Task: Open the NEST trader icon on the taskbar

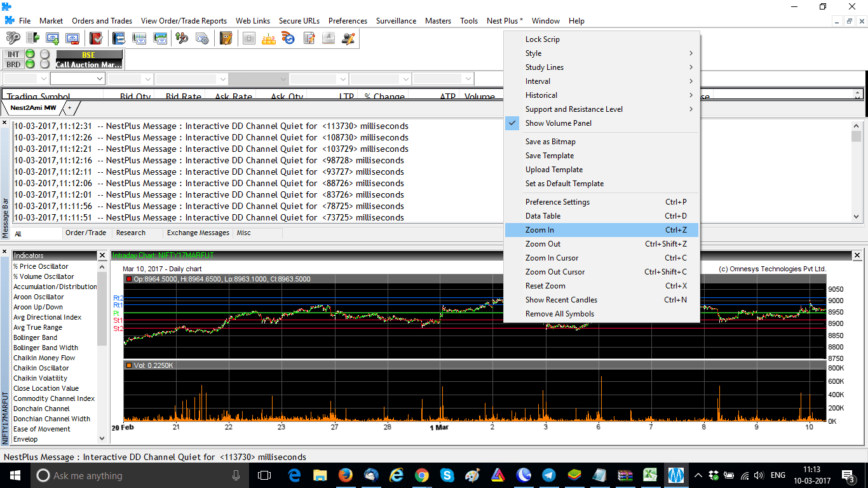Action: click(675, 475)
